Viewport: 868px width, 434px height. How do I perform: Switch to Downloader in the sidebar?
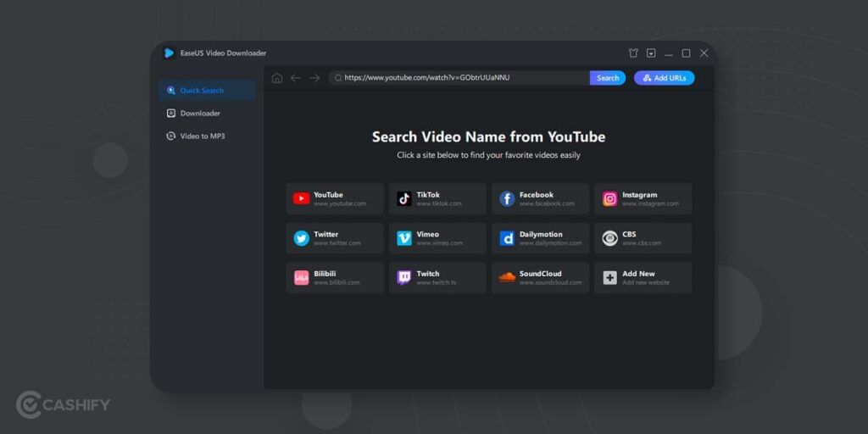[x=207, y=113]
